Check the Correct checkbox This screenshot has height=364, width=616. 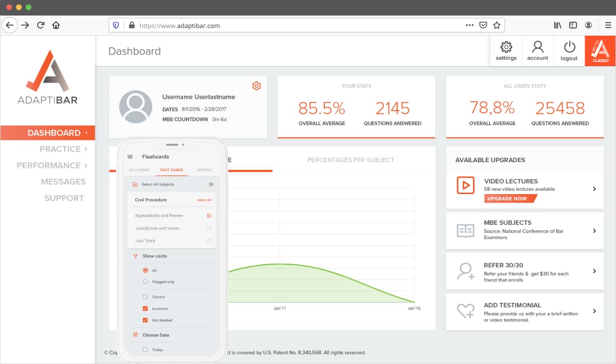click(x=145, y=297)
